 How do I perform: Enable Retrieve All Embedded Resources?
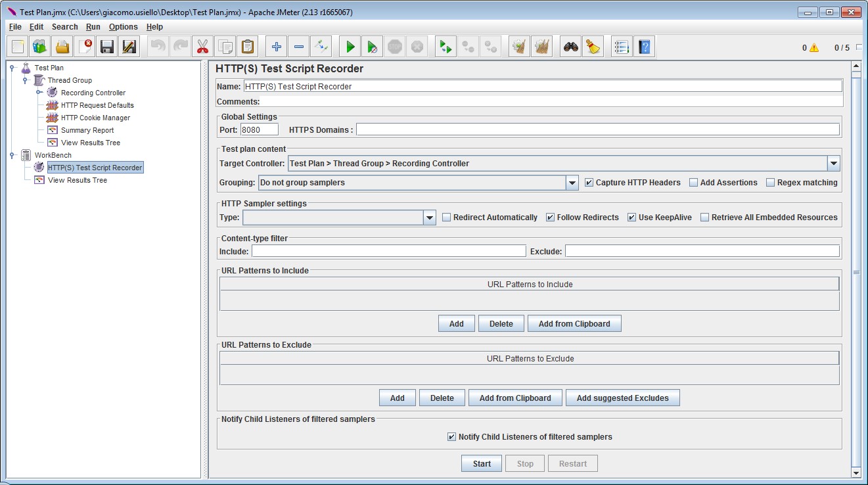(705, 218)
